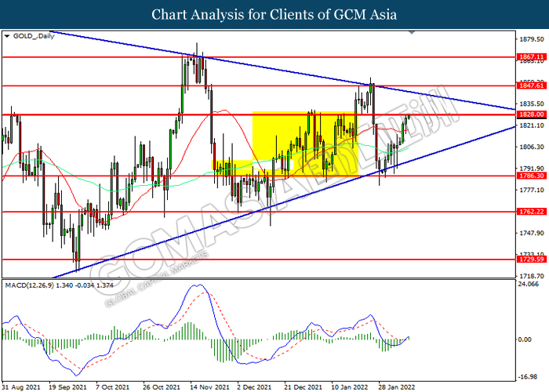Click the 2 Dec 2021 date label

tap(254, 387)
